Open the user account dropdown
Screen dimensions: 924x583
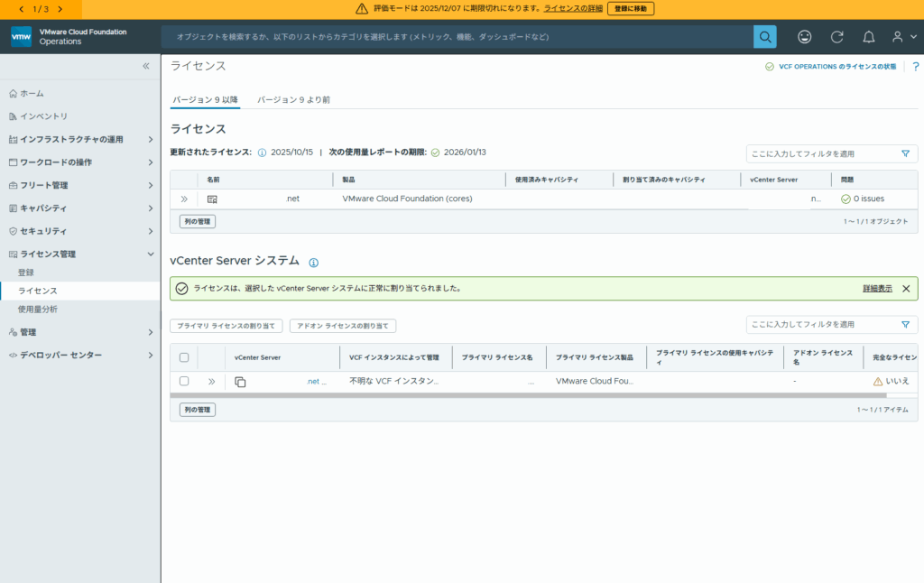[899, 37]
